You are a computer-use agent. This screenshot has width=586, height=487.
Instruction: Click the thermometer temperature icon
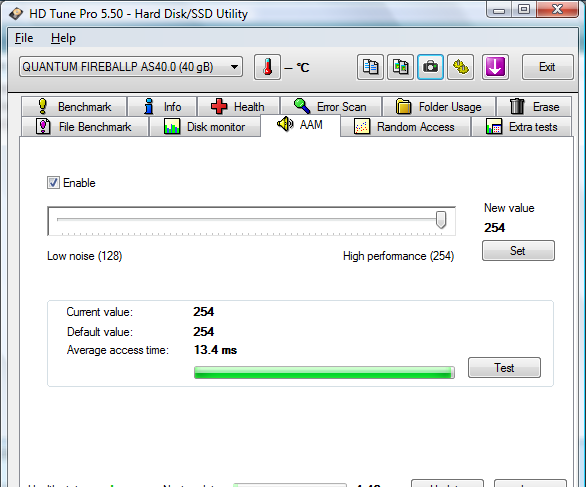pos(267,67)
